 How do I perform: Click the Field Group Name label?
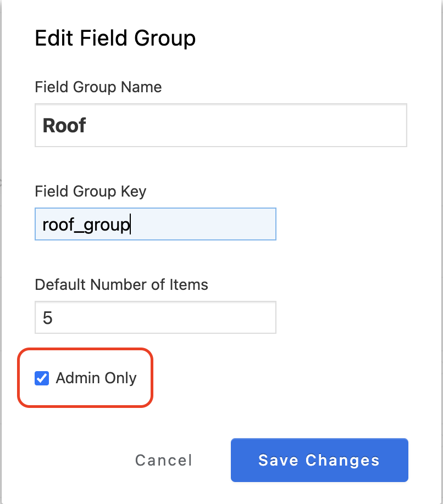pyautogui.click(x=98, y=87)
